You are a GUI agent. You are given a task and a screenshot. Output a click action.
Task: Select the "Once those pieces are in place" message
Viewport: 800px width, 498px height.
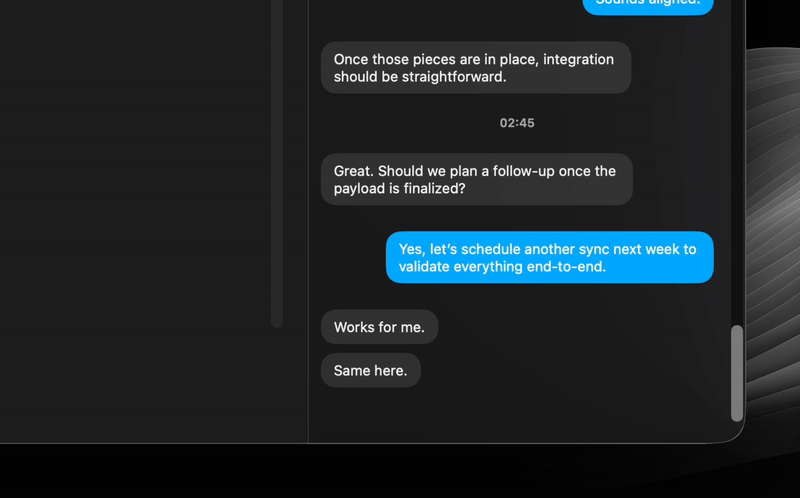(x=476, y=67)
